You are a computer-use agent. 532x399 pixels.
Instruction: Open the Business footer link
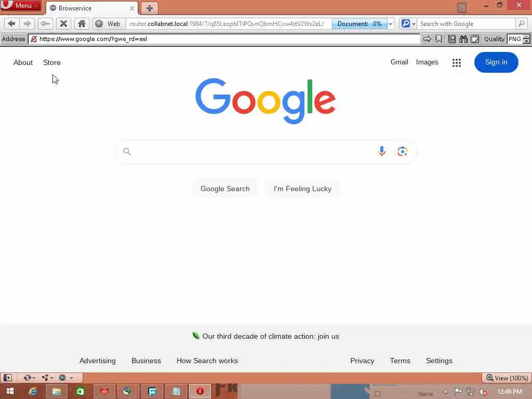(x=146, y=361)
